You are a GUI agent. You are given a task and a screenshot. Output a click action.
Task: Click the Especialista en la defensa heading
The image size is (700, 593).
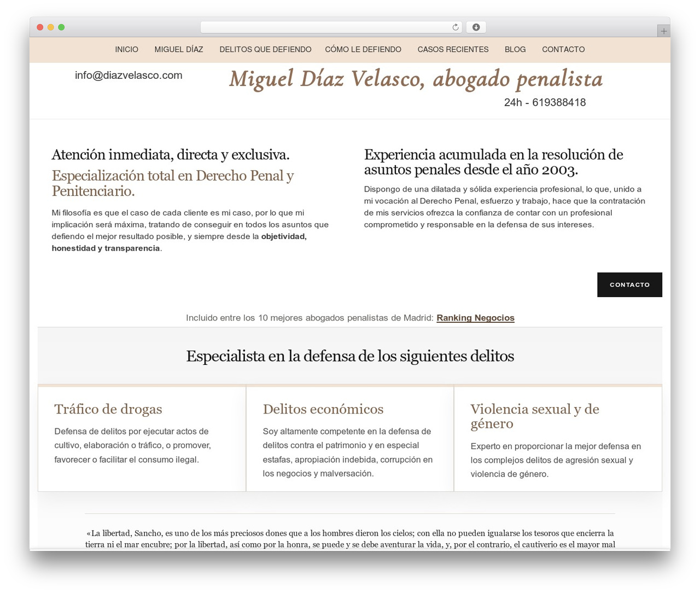pos(350,356)
